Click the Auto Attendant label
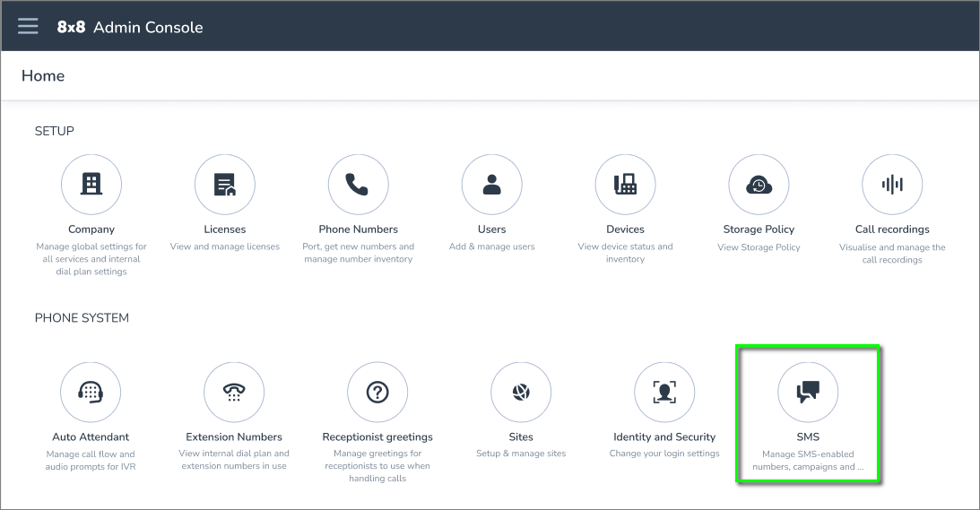The height and width of the screenshot is (510, 980). point(91,437)
